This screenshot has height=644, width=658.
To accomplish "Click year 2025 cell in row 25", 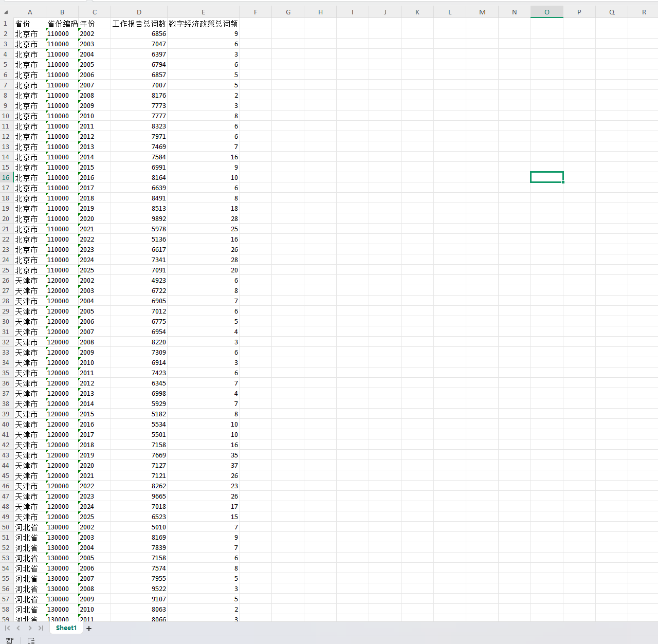I will coord(95,270).
